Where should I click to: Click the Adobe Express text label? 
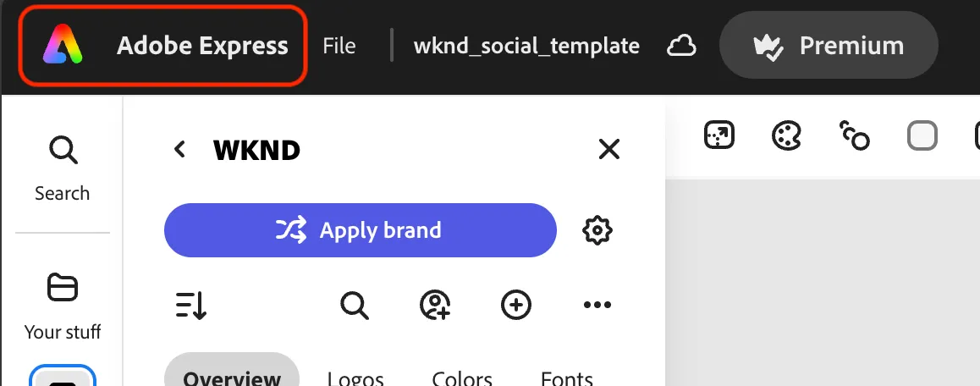coord(202,46)
